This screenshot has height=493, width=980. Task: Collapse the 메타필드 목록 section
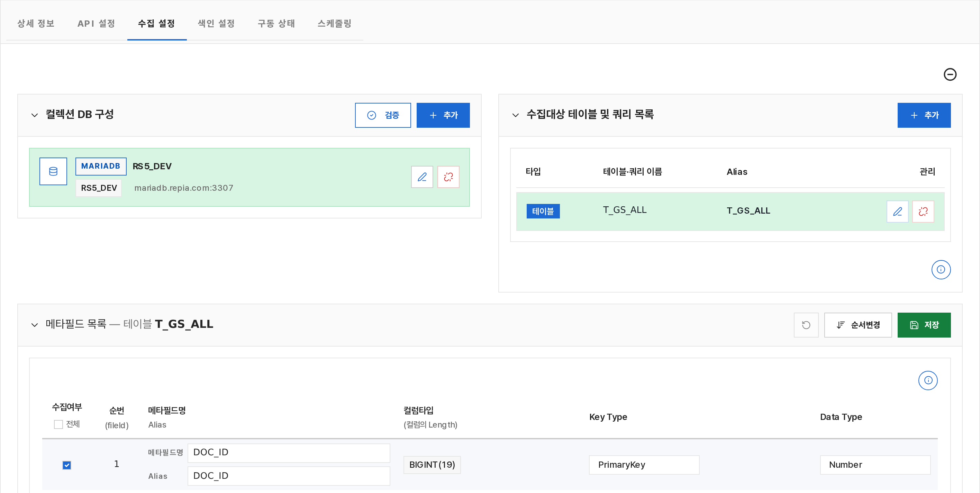coord(35,325)
